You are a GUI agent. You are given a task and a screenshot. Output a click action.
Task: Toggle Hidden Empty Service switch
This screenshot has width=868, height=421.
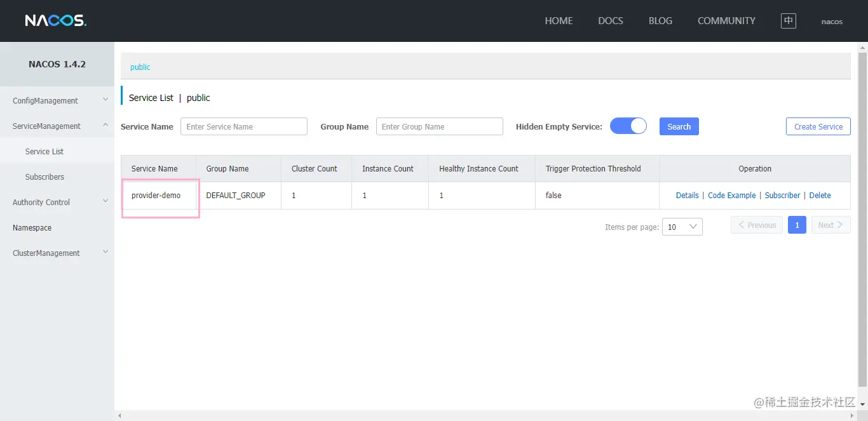pyautogui.click(x=628, y=126)
